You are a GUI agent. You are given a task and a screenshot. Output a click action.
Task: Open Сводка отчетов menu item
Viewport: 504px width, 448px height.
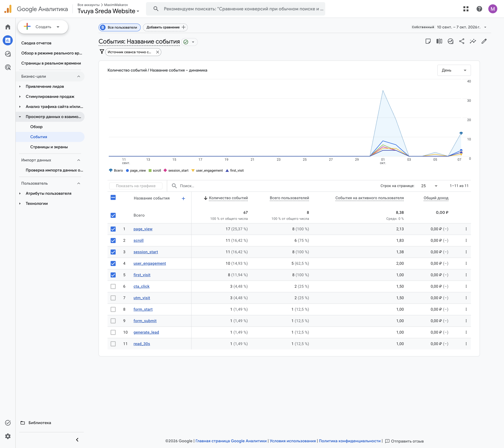[x=36, y=43]
